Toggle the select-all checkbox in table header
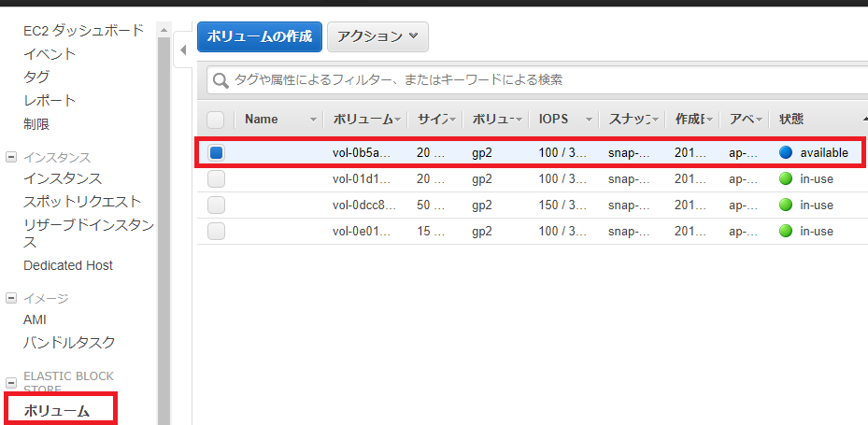 pos(215,119)
